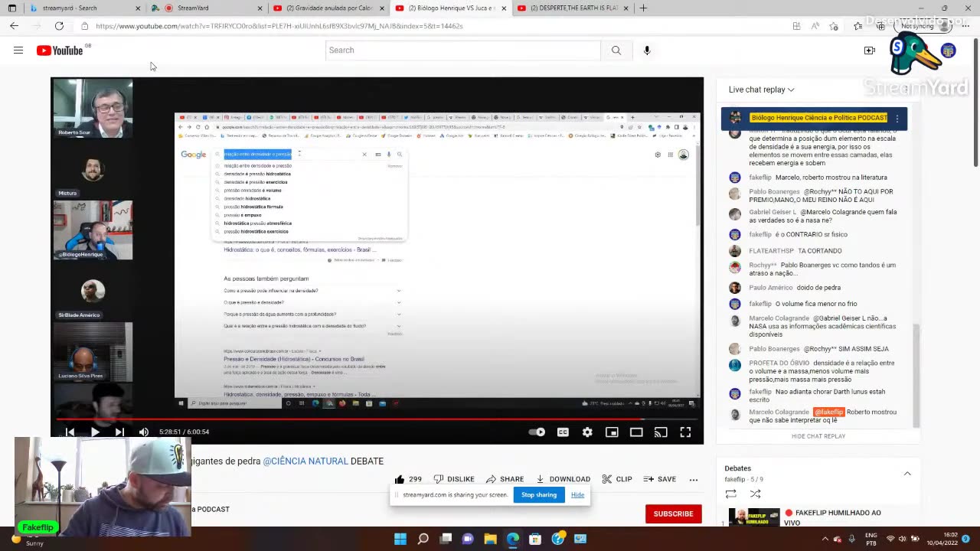Toggle shuffle playlist in Debates panel
This screenshot has height=551, width=980.
tap(756, 494)
